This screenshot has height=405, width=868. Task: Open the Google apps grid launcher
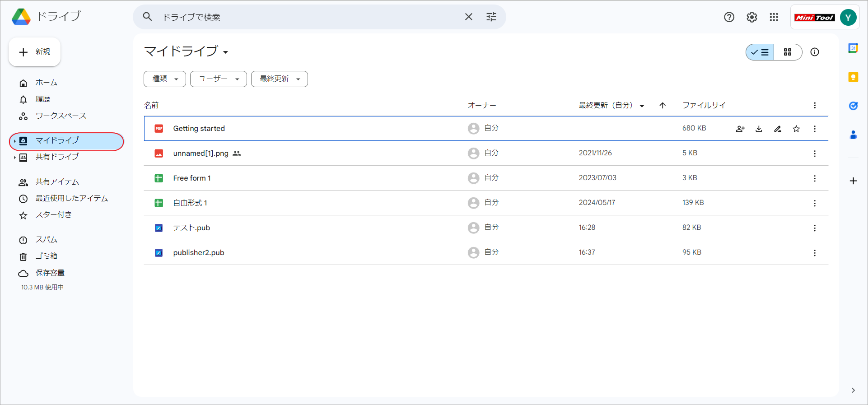(774, 17)
